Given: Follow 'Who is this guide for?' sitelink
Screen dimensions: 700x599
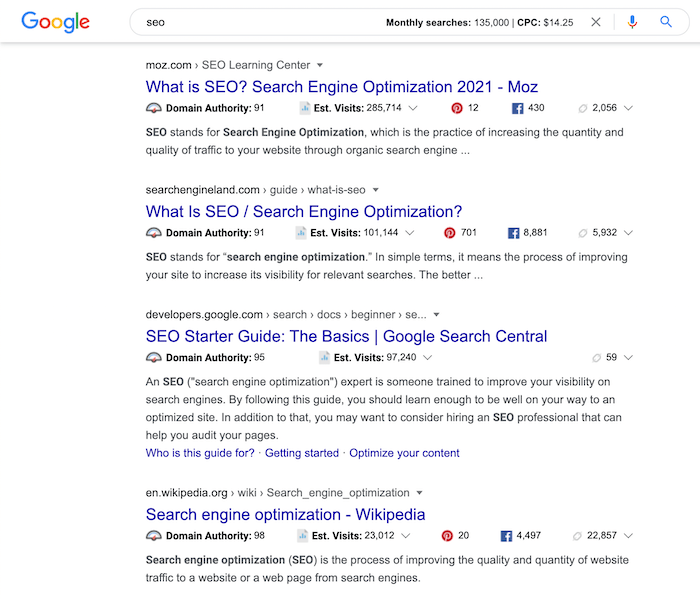Looking at the screenshot, I should click(x=200, y=453).
